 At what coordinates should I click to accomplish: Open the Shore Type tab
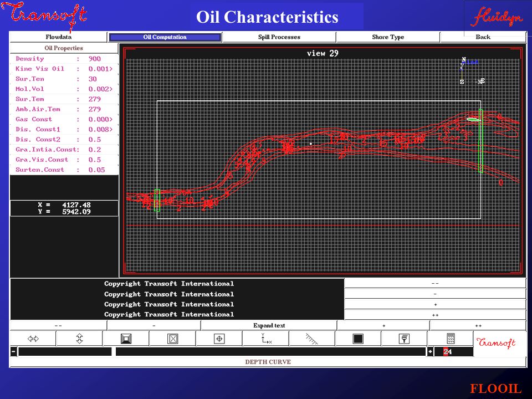(388, 37)
